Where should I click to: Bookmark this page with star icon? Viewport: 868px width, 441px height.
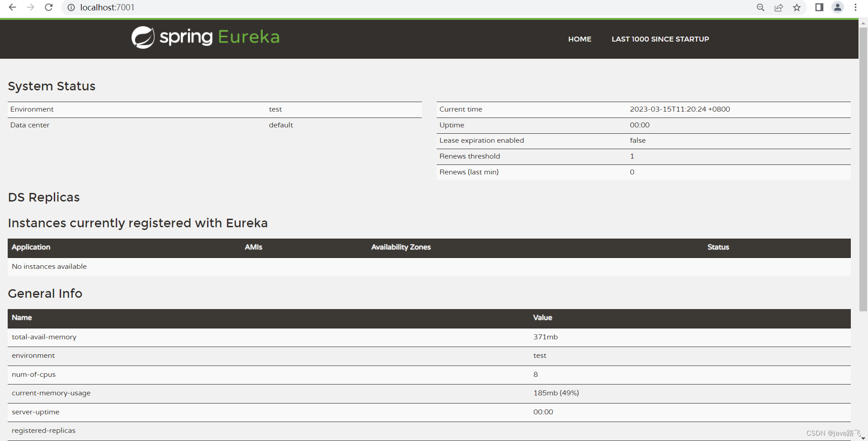[797, 8]
